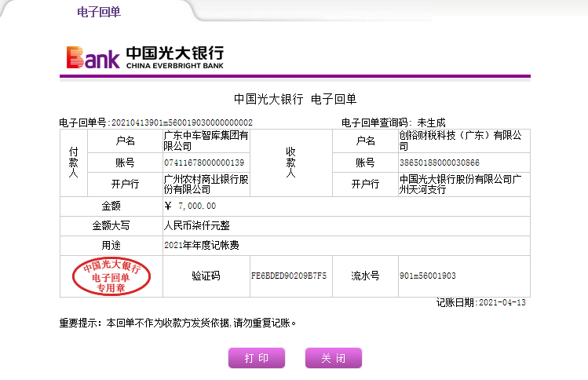The image size is (588, 380).
Task: Click purpose text 2021年年度记帐费
Action: click(x=202, y=245)
